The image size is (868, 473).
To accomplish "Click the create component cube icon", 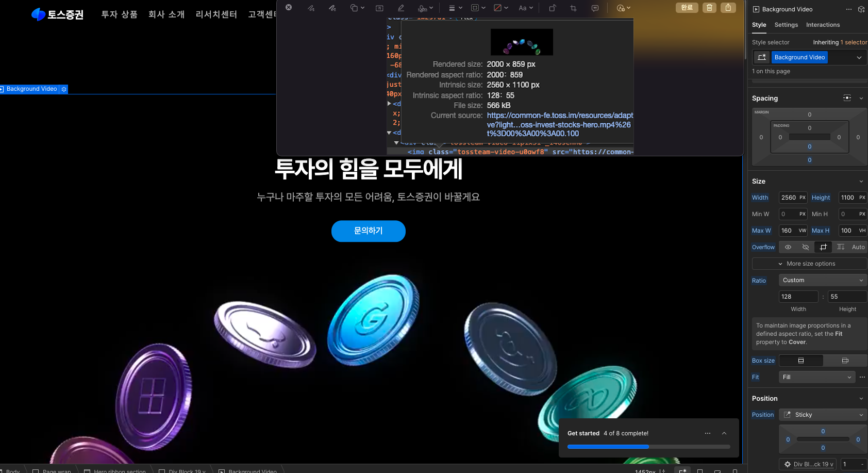I will [x=861, y=9].
